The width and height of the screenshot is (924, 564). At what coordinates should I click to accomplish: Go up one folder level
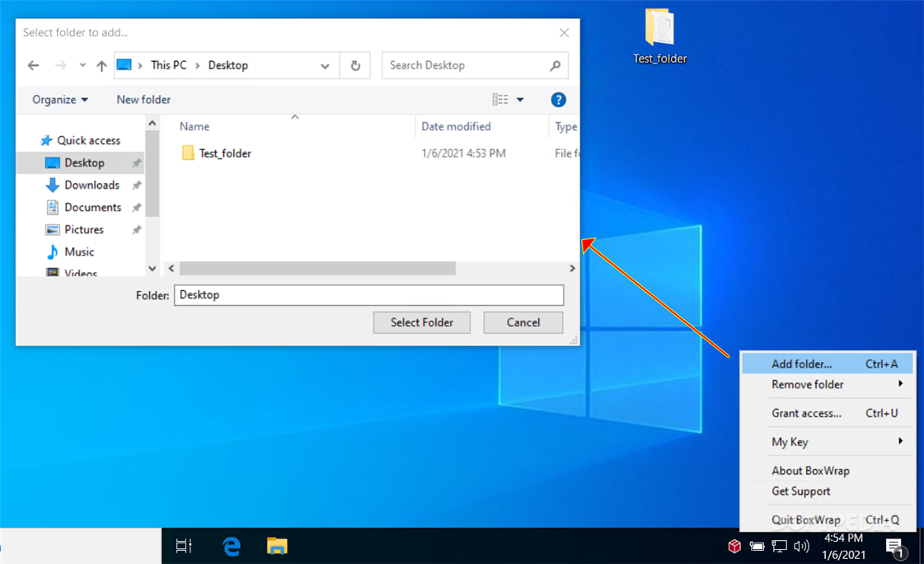coord(101,65)
